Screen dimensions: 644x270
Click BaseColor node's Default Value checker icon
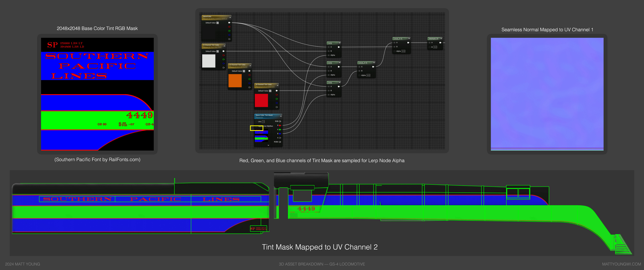click(x=218, y=23)
